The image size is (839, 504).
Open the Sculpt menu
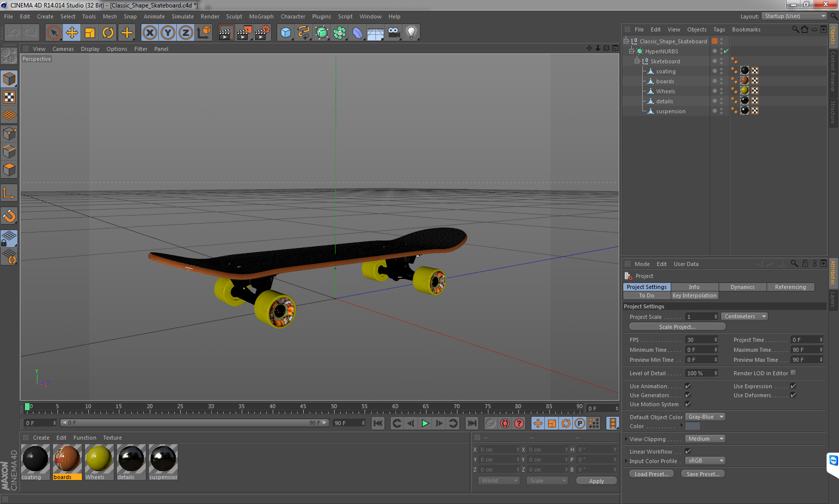(234, 16)
